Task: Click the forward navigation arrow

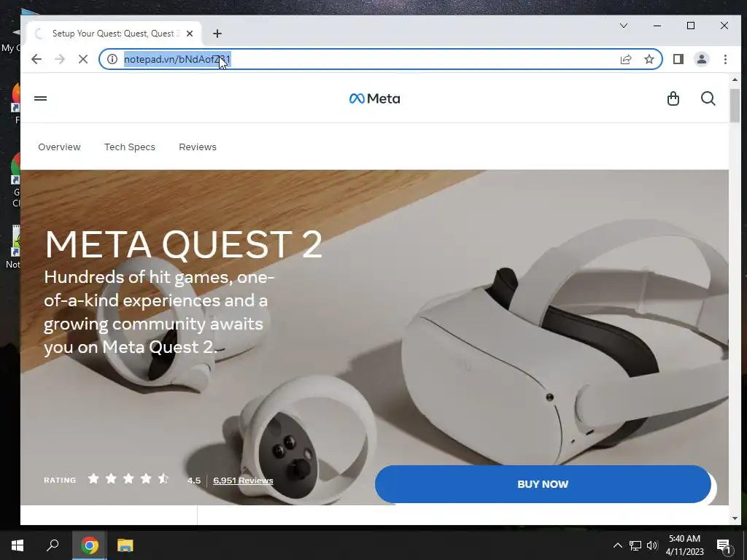Action: (60, 59)
